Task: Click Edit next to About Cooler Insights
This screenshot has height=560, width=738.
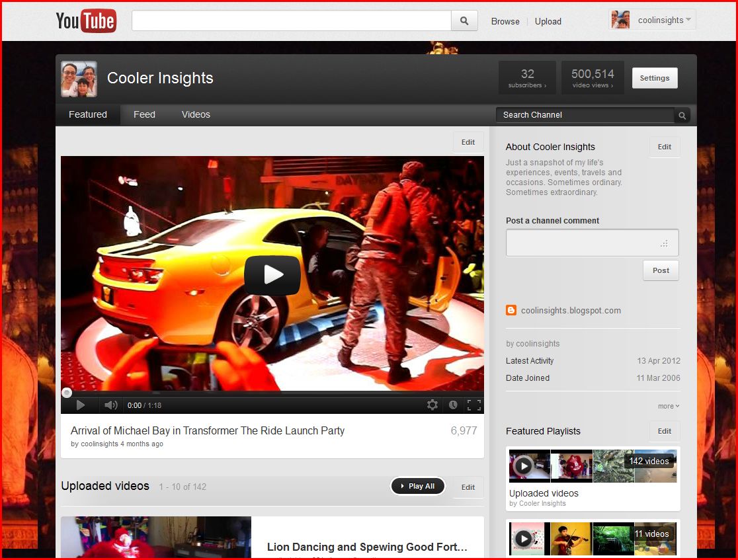Action: click(664, 147)
